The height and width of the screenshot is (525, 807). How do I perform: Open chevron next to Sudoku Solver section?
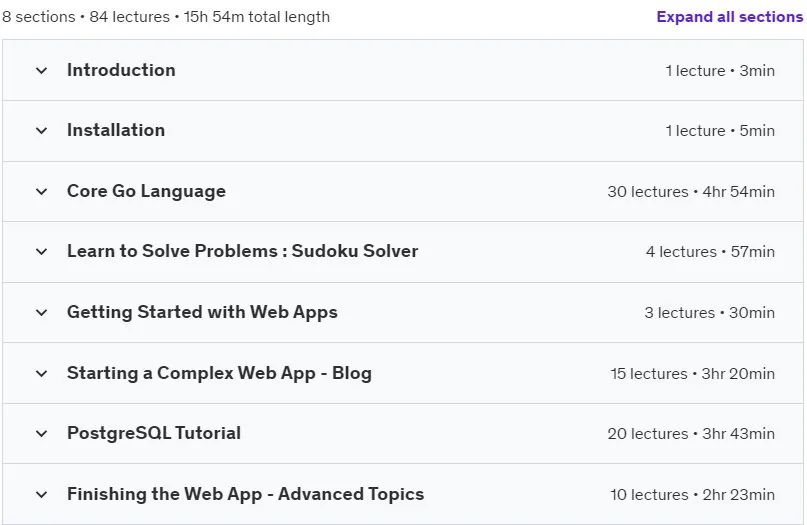pos(42,252)
